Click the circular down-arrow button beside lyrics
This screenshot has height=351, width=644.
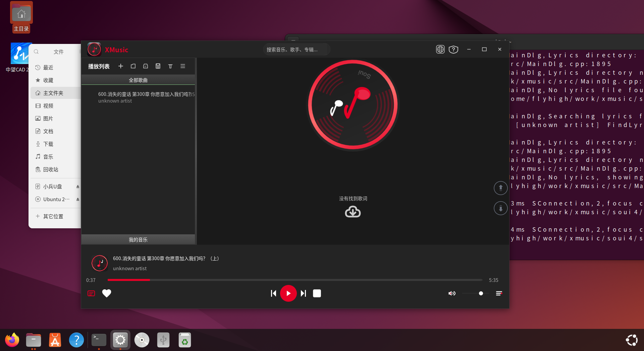[500, 208]
